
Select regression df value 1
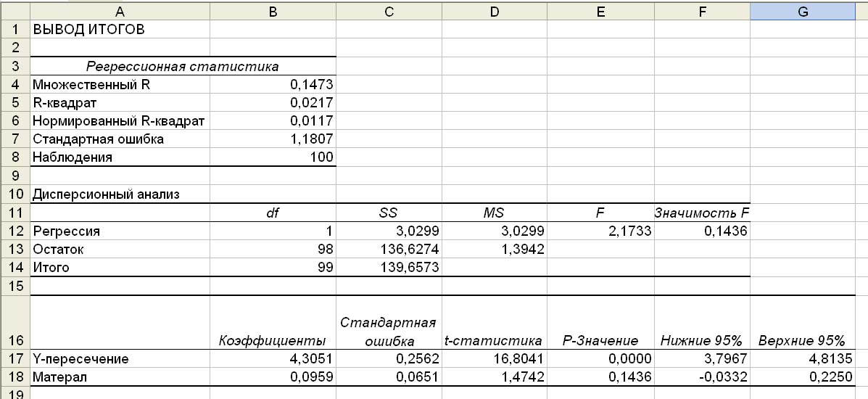(273, 231)
